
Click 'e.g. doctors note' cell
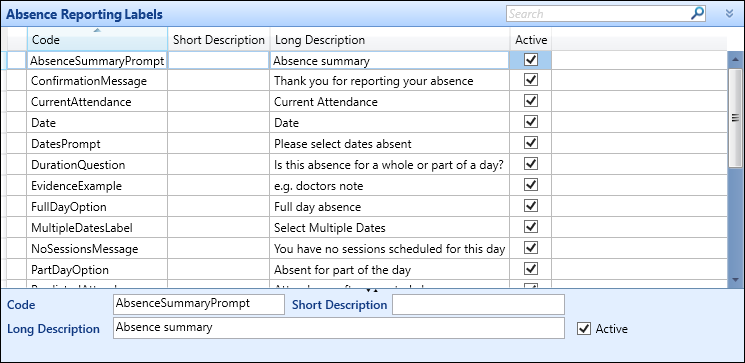click(x=390, y=185)
